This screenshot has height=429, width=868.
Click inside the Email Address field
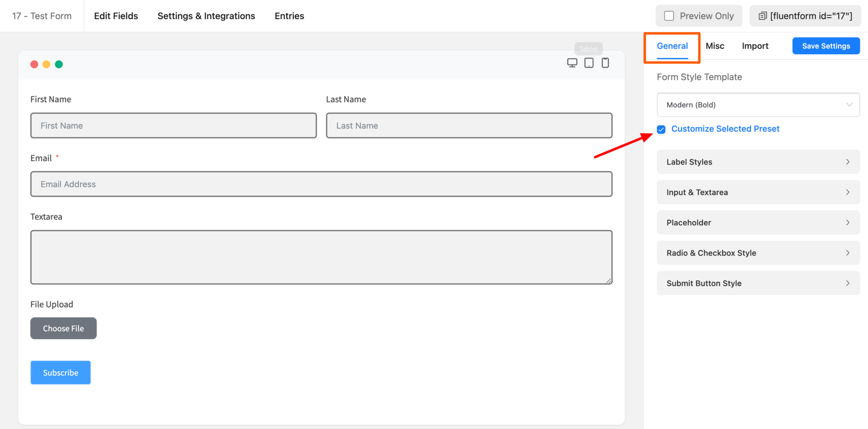click(x=321, y=184)
